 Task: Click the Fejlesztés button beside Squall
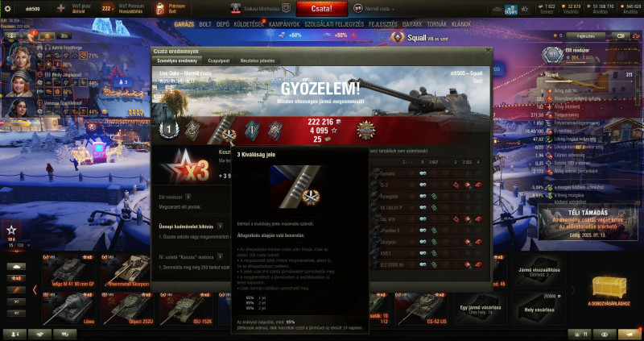[586, 35]
